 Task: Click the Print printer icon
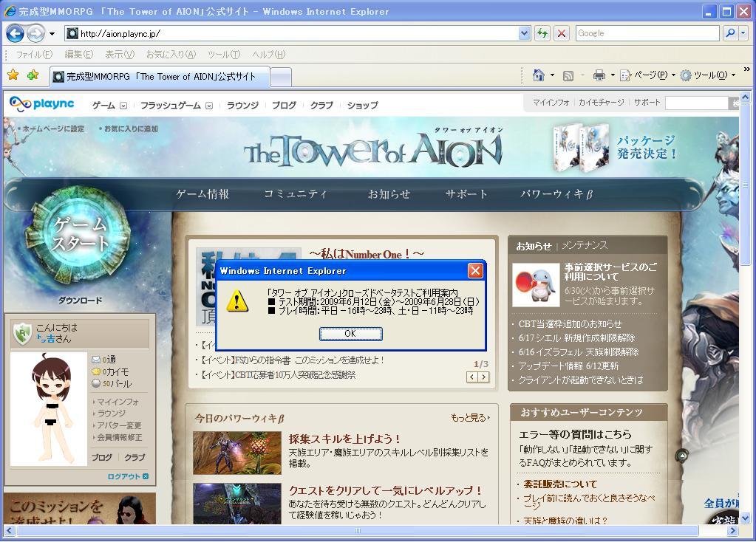(x=599, y=75)
